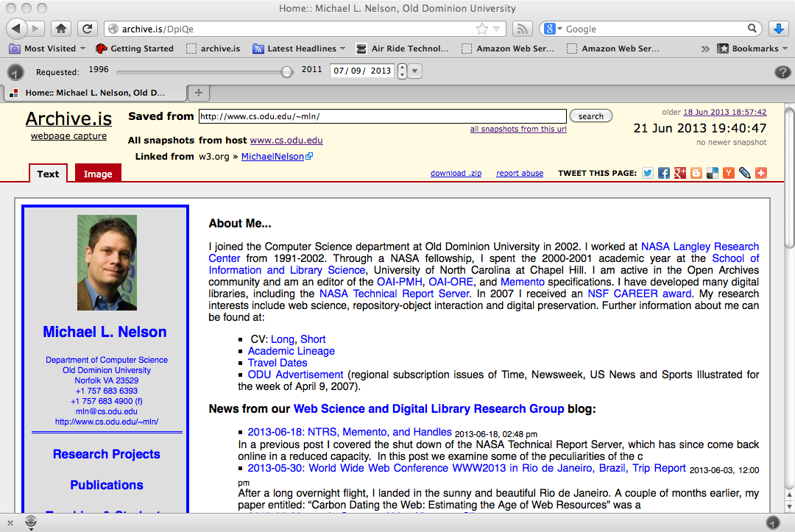795x532 pixels.
Task: Open the Archive.is logo link
Action: pyautogui.click(x=68, y=119)
